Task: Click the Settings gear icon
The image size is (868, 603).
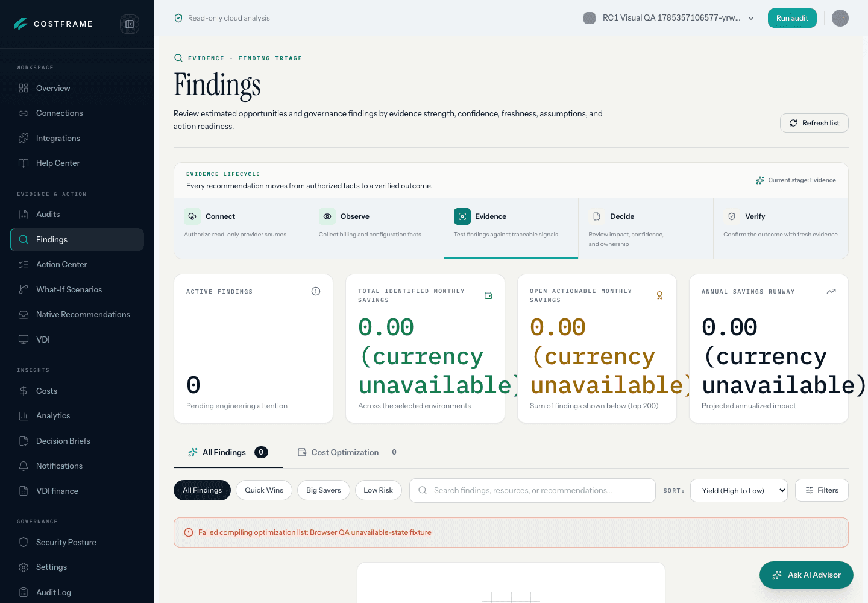Action: click(24, 567)
